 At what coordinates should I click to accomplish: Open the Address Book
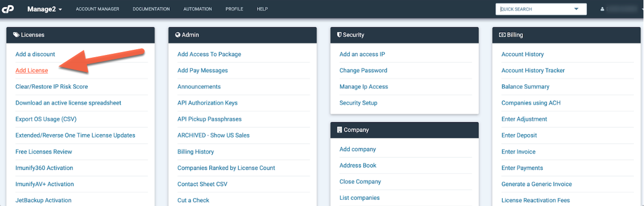(x=358, y=165)
